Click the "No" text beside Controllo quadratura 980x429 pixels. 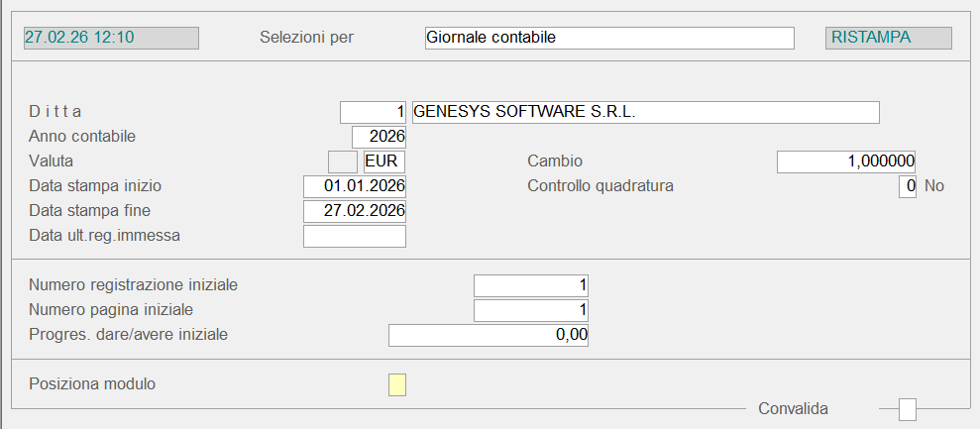[x=934, y=186]
